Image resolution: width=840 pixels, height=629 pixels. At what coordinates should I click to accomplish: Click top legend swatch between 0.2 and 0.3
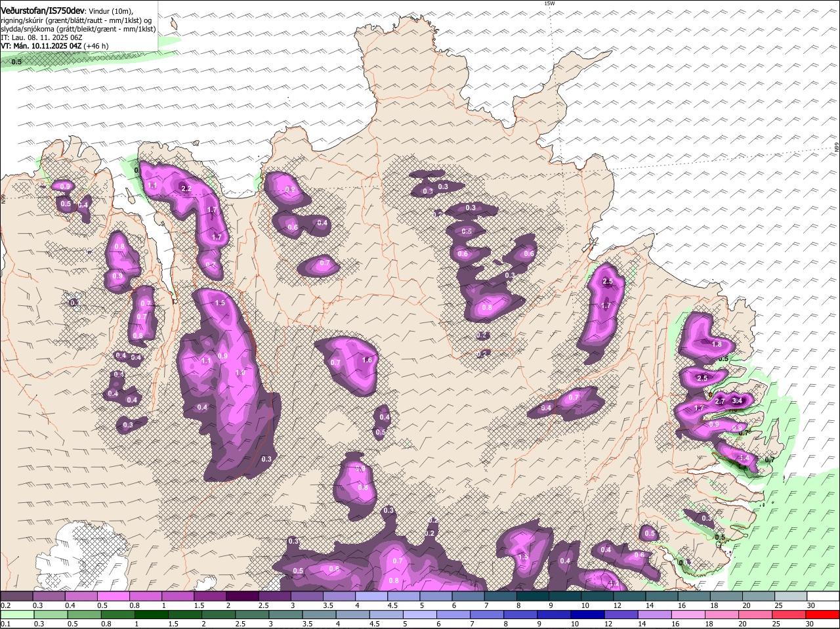16,596
